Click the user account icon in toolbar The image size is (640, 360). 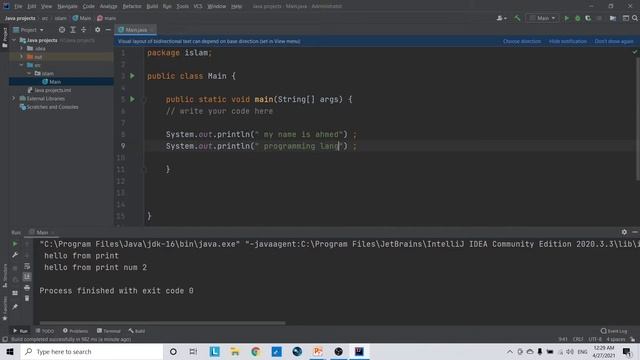pyautogui.click(x=501, y=18)
